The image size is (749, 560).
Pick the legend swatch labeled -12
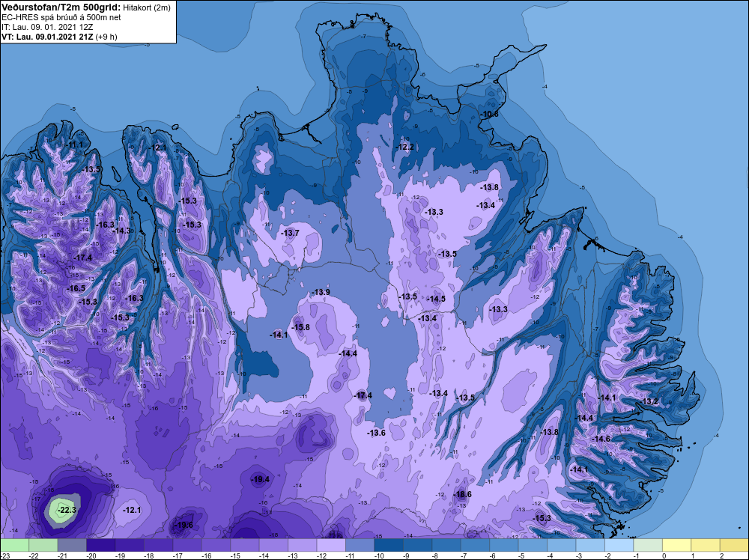(x=331, y=546)
